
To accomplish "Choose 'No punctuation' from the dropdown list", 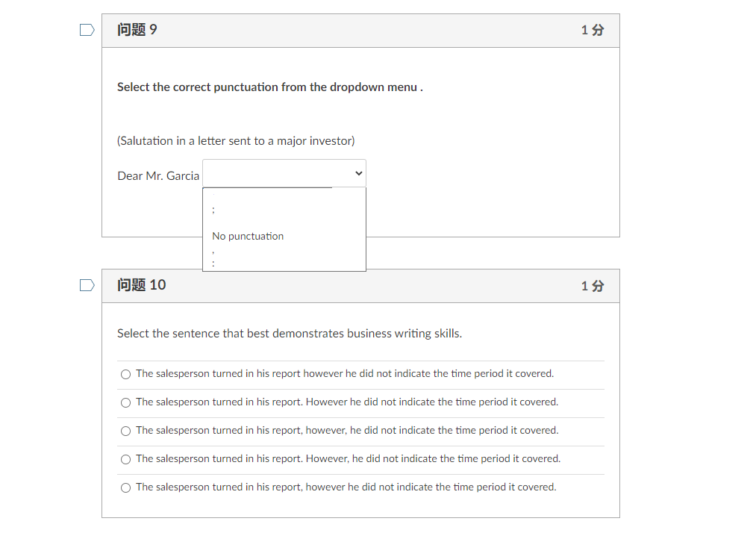I will (x=248, y=236).
